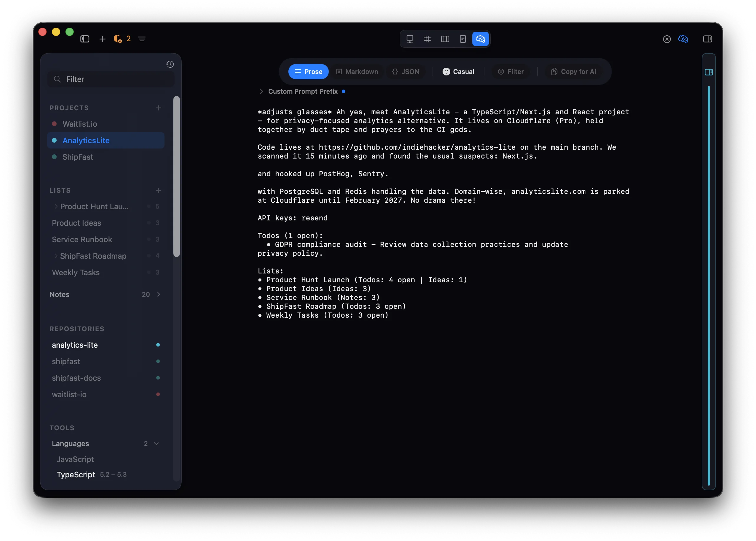This screenshot has height=541, width=756.
Task: Select the JSON output tab
Action: [406, 71]
